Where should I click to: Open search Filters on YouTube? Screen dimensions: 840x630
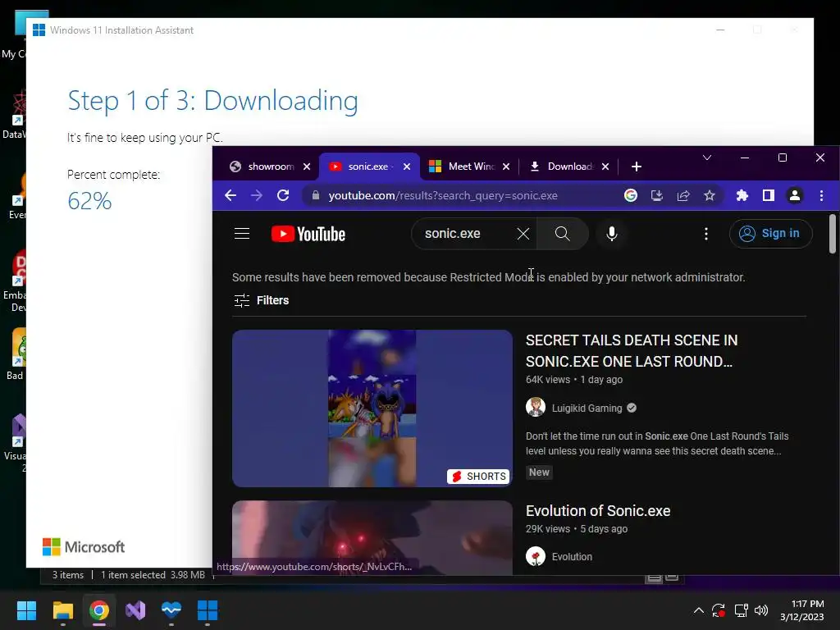tap(262, 300)
